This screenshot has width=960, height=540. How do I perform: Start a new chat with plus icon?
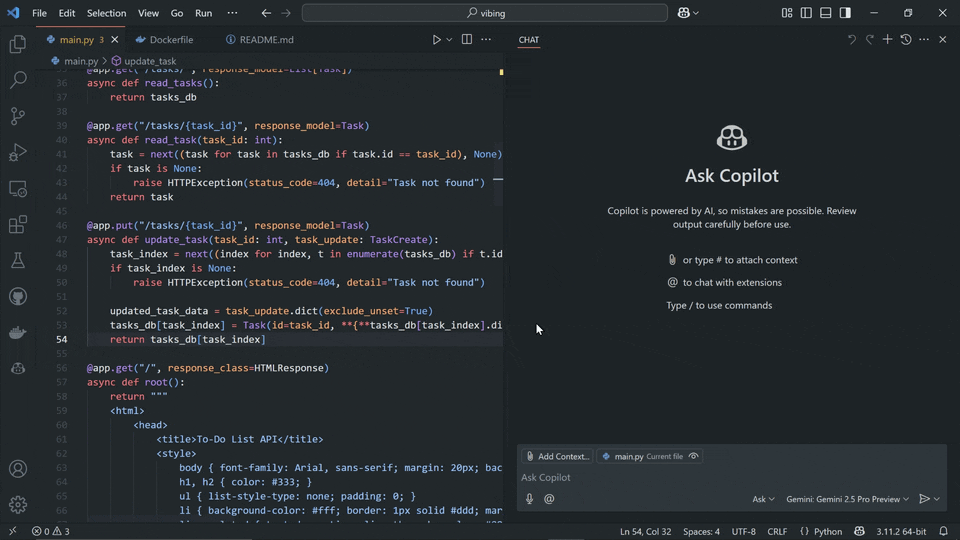tap(887, 40)
